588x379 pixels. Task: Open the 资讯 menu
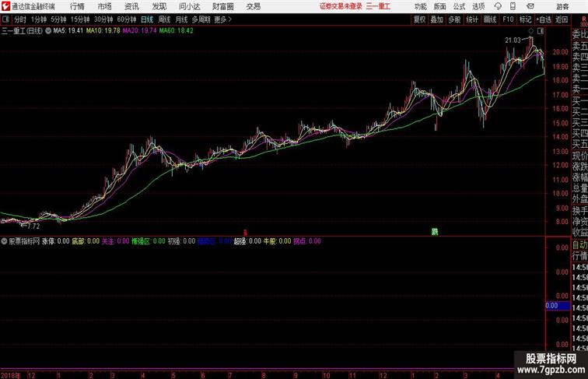(x=131, y=6)
